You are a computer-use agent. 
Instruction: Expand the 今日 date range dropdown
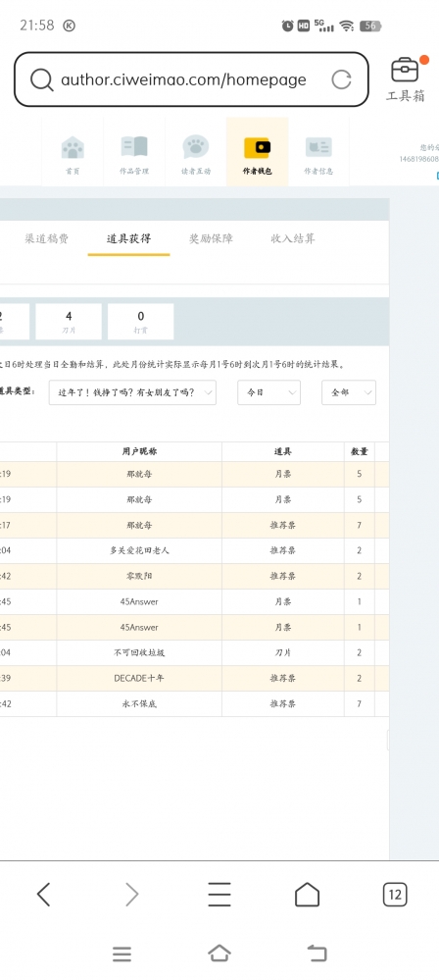[x=269, y=392]
